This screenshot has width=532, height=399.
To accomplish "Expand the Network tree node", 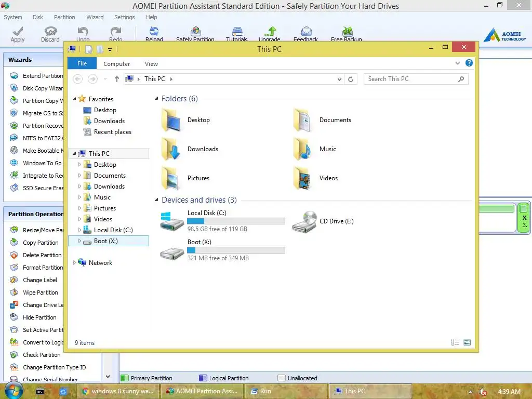I will tap(74, 262).
